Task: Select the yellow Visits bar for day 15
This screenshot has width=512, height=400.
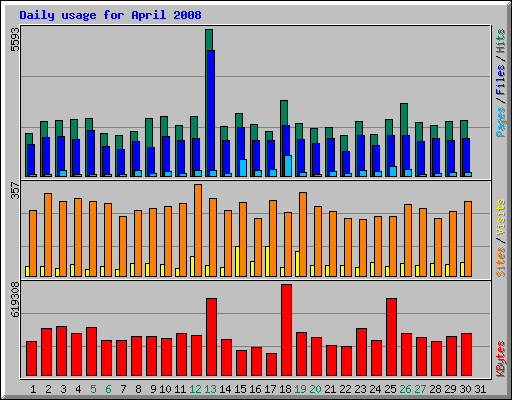Action: 237,262
